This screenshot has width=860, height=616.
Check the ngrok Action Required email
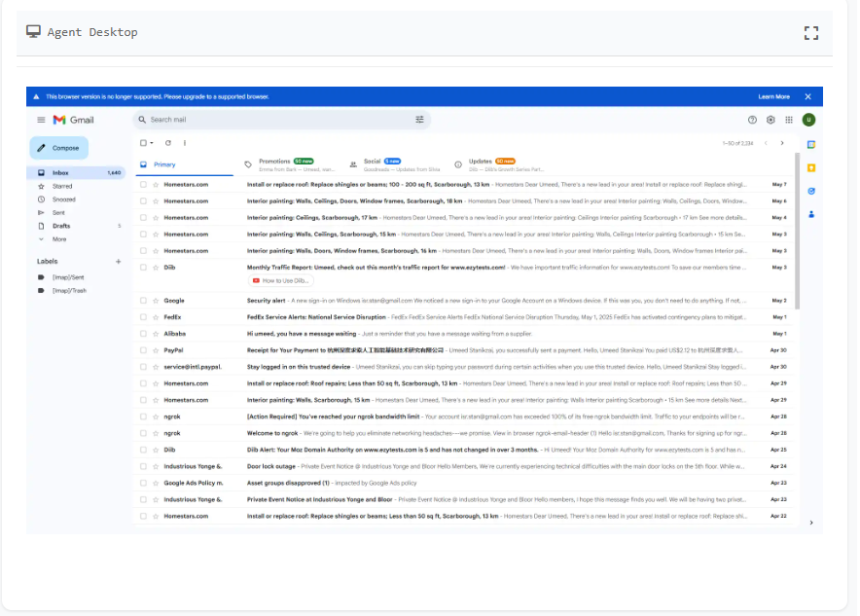(x=143, y=417)
